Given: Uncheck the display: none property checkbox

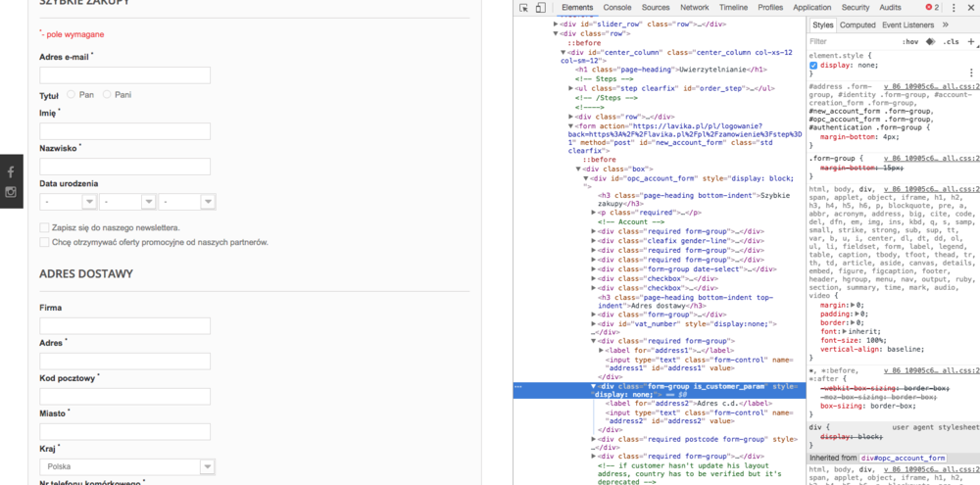Looking at the screenshot, I should click(813, 65).
